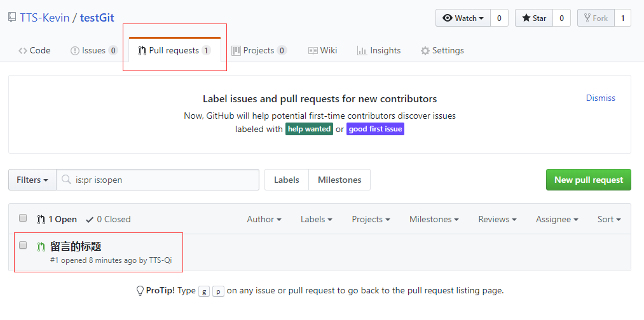Viewport: 644px width, 320px height.
Task: Click the eye icon on the Watch button
Action: pyautogui.click(x=448, y=18)
